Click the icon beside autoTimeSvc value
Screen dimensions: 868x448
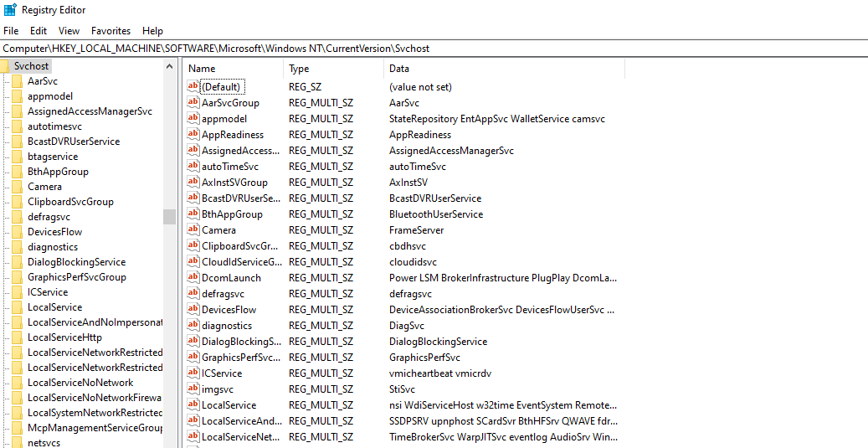pos(193,166)
